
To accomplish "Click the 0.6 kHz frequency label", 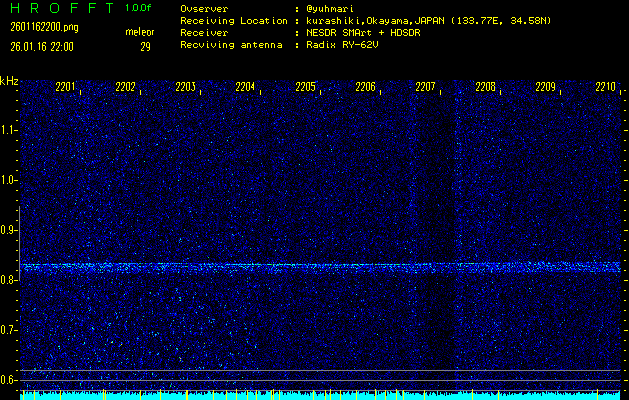I will [9, 380].
